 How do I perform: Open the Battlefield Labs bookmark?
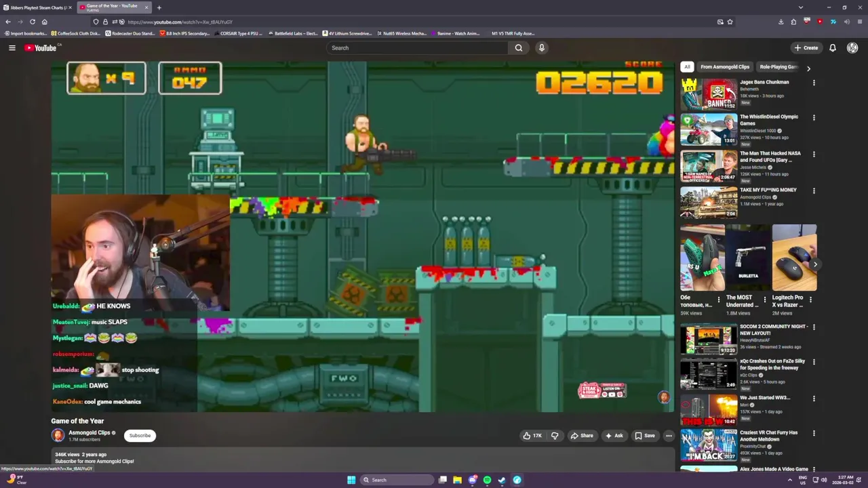pos(293,33)
